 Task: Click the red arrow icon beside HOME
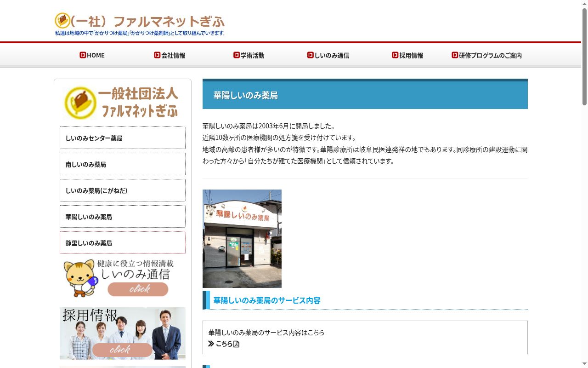tap(83, 55)
